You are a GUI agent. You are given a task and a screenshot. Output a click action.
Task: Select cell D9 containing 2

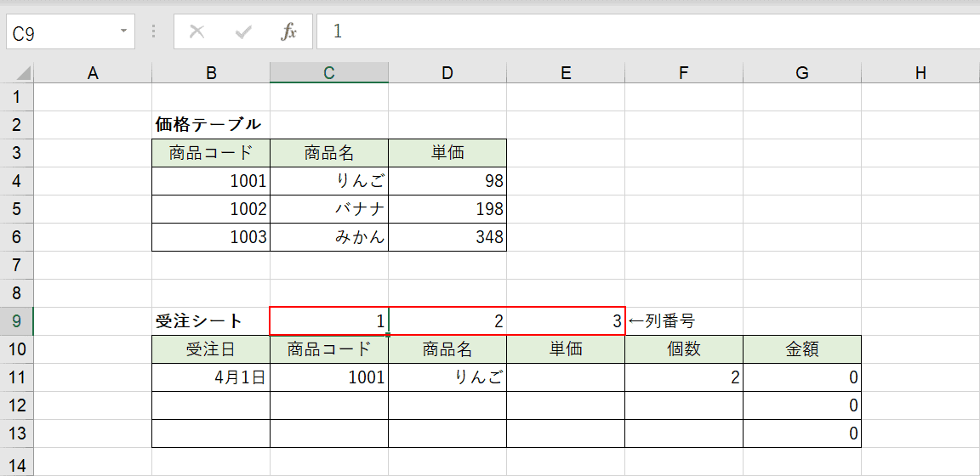coord(447,321)
